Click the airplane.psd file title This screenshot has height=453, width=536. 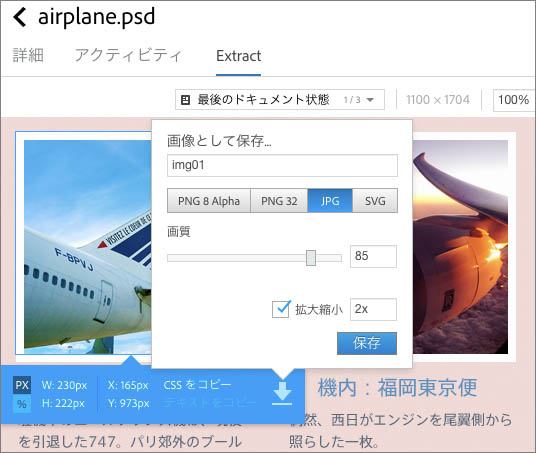[x=96, y=17]
